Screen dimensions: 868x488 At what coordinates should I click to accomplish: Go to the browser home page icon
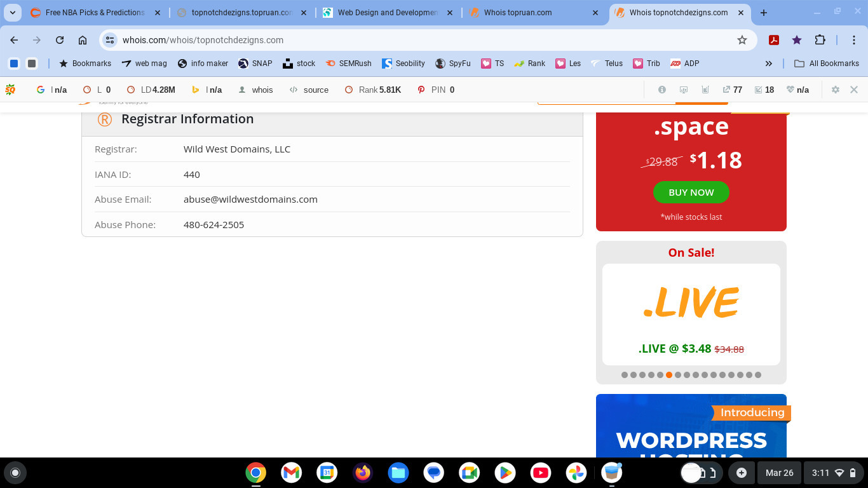(83, 40)
